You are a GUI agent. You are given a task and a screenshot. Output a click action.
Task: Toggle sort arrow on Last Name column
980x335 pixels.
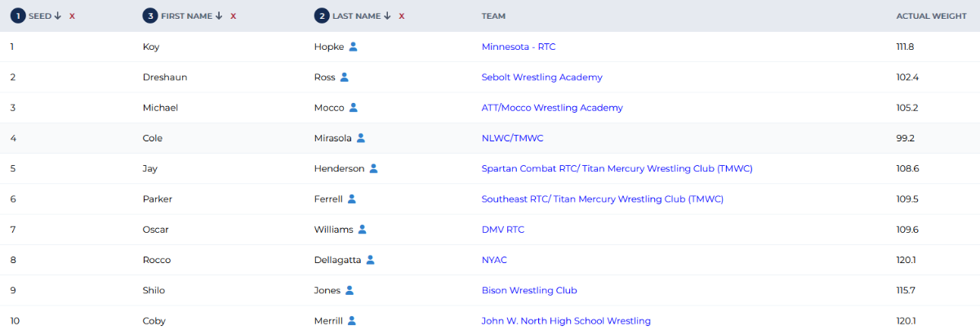387,16
